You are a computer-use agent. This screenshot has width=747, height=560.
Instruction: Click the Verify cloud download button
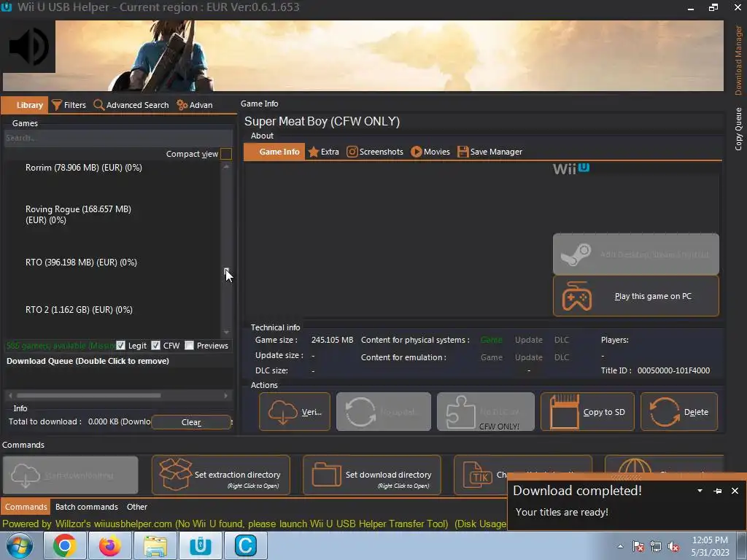tap(295, 412)
